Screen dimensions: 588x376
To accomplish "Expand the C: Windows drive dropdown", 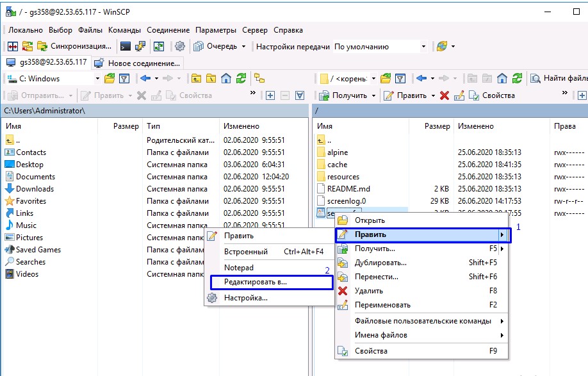I will (97, 79).
